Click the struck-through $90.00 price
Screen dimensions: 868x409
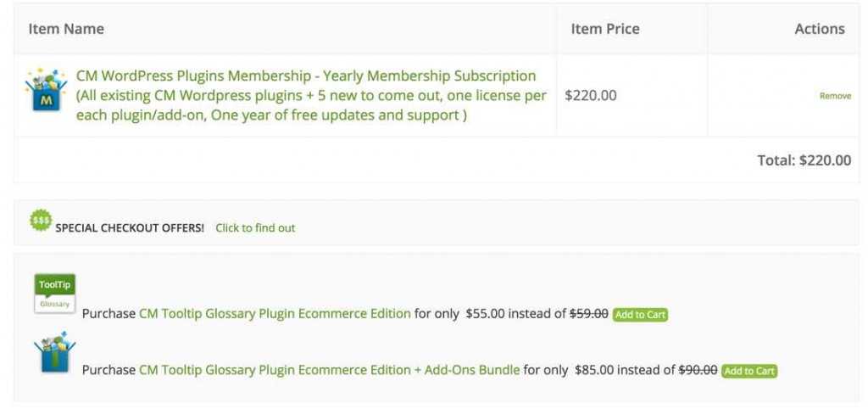(698, 370)
